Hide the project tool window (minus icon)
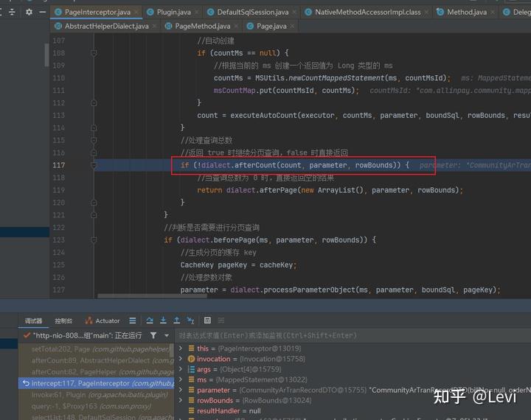Image resolution: width=531 pixels, height=420 pixels. [x=42, y=13]
